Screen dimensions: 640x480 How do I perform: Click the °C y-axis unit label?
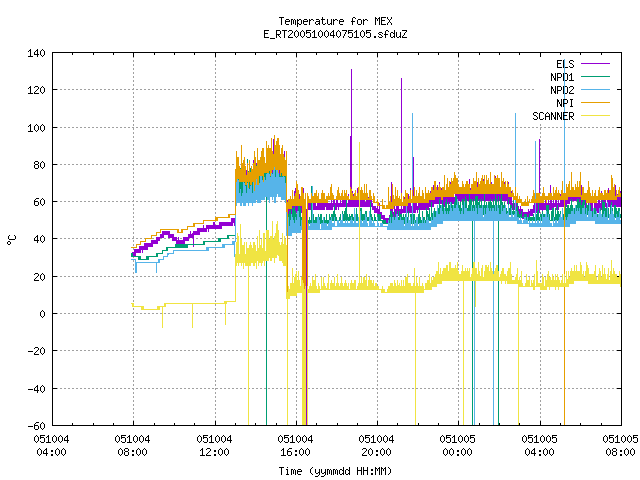tap(12, 240)
